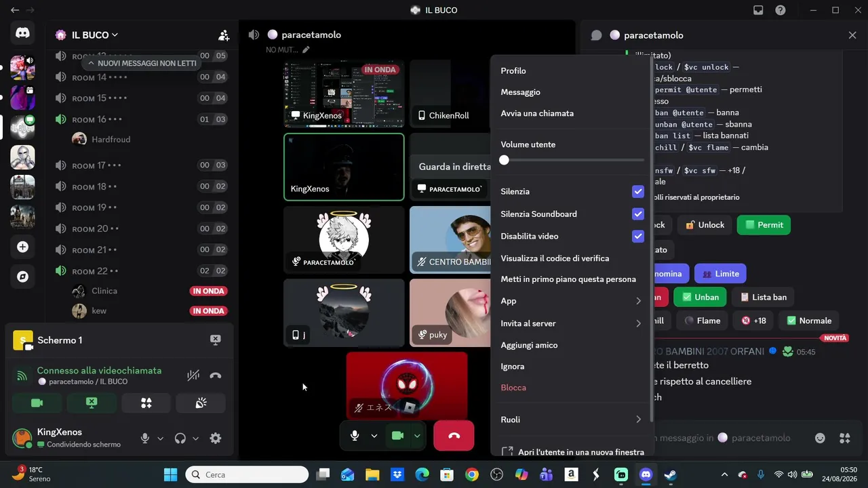Screen dimensions: 868x488
Task: Choose Messaggio in the context menu
Action: click(571, 92)
